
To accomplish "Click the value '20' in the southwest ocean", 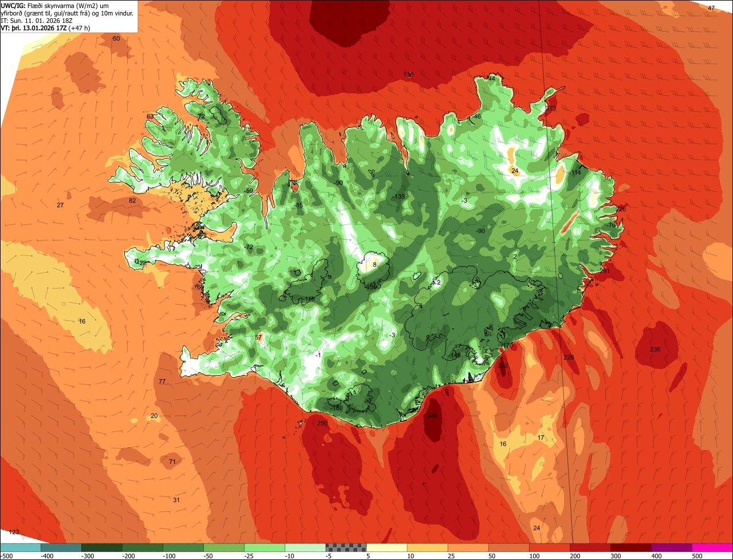I will [154, 416].
